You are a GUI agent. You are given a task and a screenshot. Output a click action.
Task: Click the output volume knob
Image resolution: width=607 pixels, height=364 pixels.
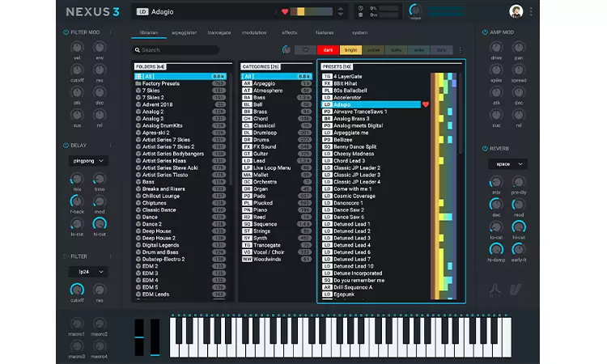(415, 10)
